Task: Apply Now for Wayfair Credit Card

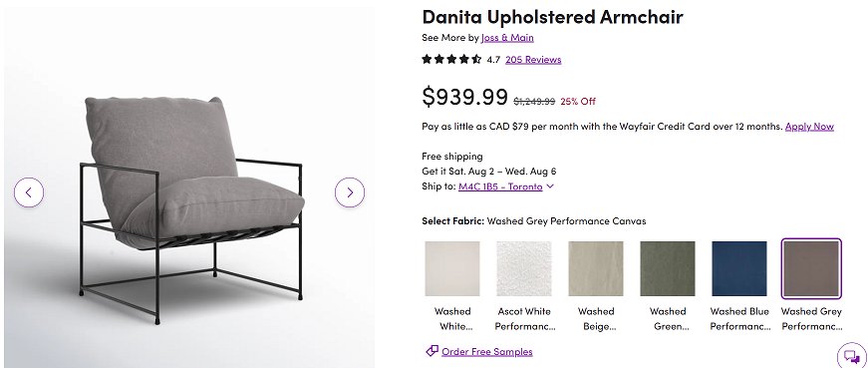Action: pyautogui.click(x=809, y=127)
